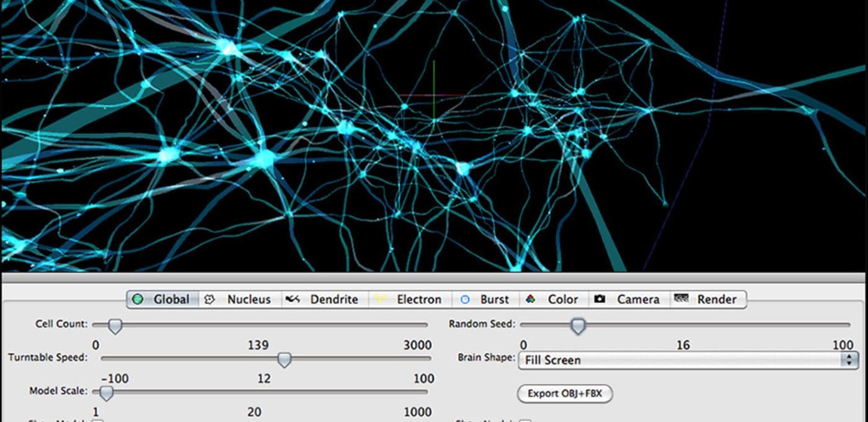Click far right end of Cell Count track
The height and width of the screenshot is (422, 868).
(x=425, y=325)
